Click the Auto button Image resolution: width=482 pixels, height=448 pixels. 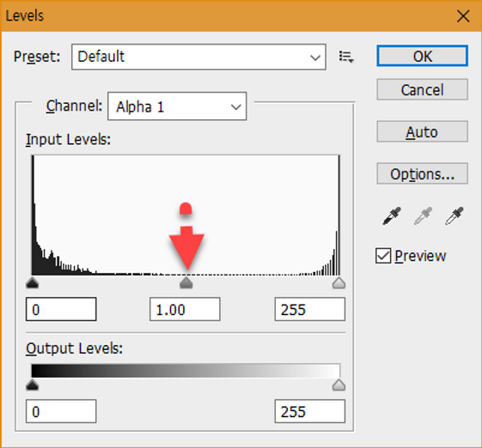tap(423, 131)
